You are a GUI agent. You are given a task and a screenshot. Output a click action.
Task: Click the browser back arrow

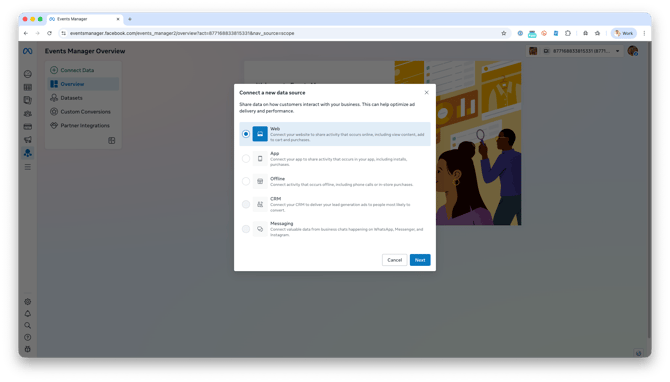(x=26, y=33)
